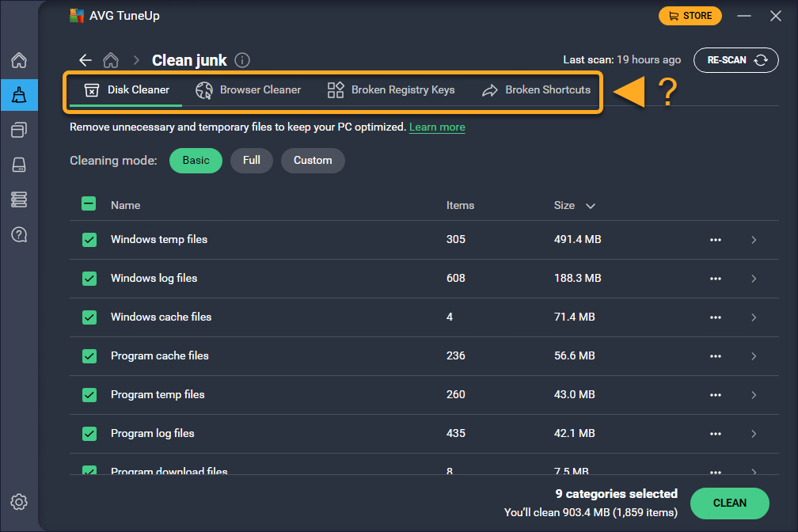Uncheck the Windows temp files checkbox
Image resolution: width=798 pixels, height=532 pixels.
pyautogui.click(x=89, y=239)
